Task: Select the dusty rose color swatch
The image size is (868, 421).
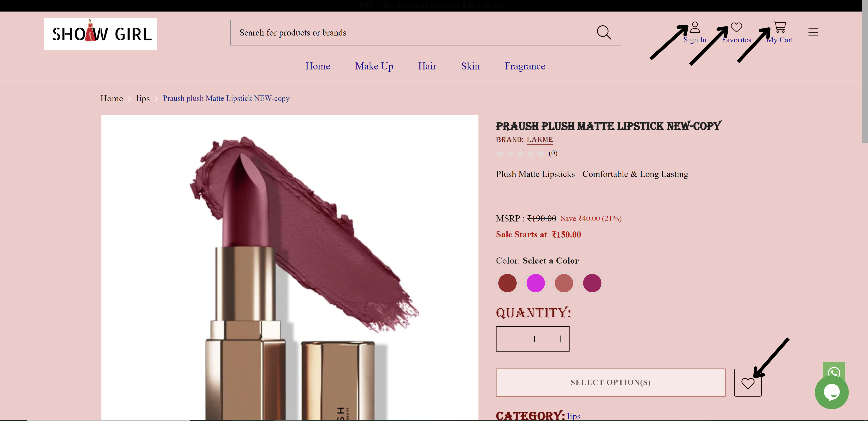Action: tap(564, 283)
